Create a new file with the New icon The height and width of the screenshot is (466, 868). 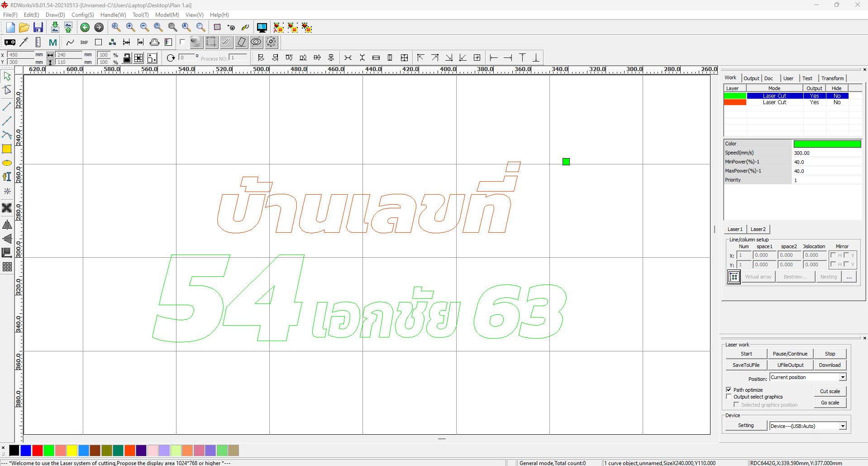point(10,28)
